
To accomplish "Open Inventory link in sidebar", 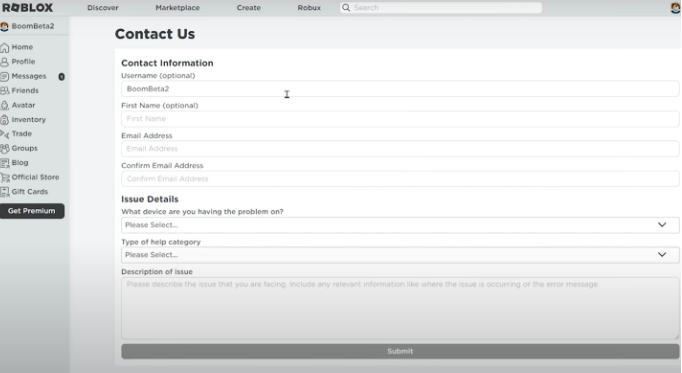I will point(29,120).
